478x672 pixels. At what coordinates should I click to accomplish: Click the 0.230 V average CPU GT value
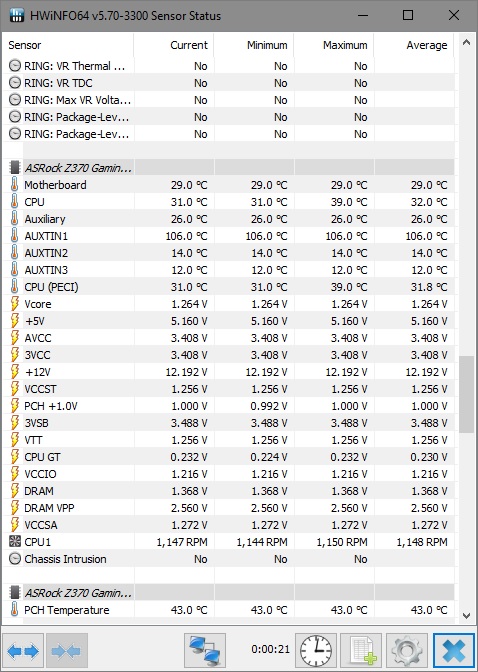coord(429,457)
